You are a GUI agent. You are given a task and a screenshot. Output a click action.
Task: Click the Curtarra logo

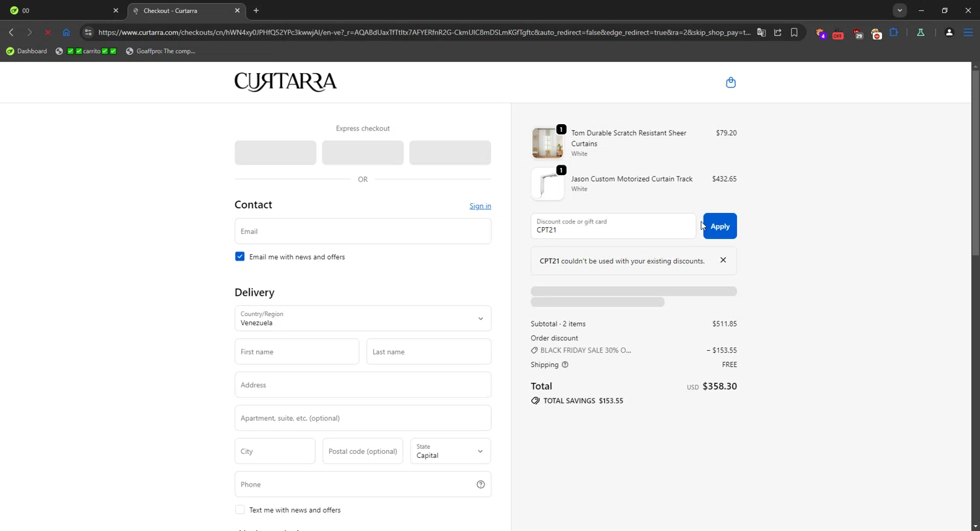(x=286, y=82)
